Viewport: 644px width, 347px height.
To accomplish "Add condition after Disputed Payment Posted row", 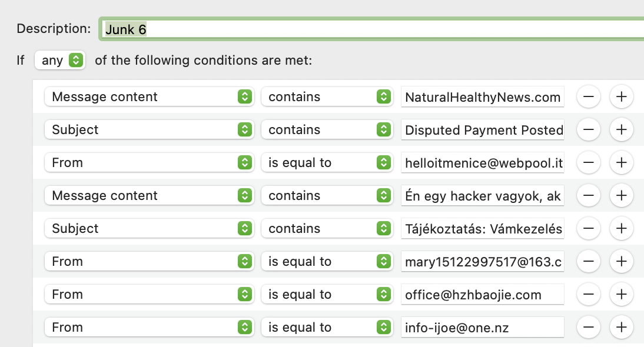I will click(x=622, y=130).
